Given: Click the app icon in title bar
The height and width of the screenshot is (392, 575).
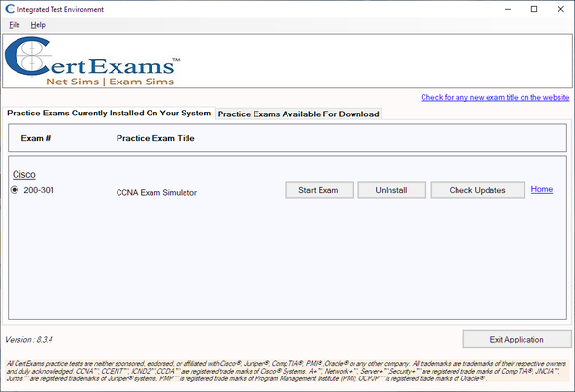Looking at the screenshot, I should pyautogui.click(x=10, y=9).
